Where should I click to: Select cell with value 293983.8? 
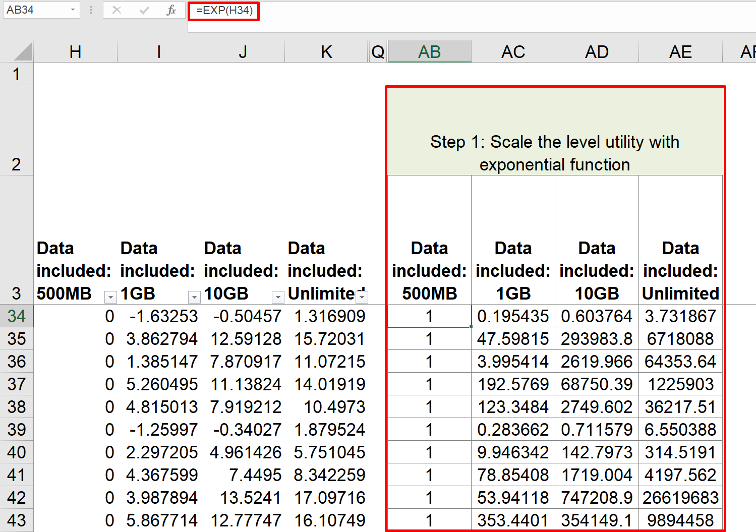[597, 339]
